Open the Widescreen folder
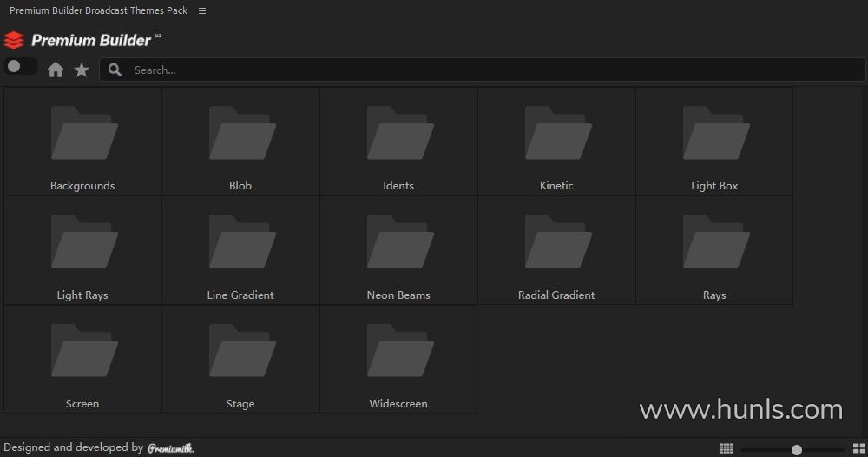868x457 pixels. (x=398, y=359)
